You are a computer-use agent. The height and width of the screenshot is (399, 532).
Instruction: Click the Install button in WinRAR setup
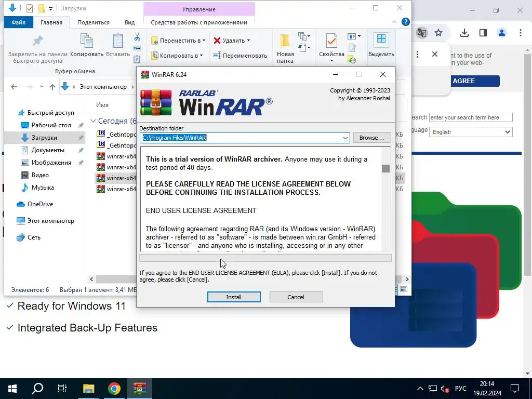tap(234, 297)
